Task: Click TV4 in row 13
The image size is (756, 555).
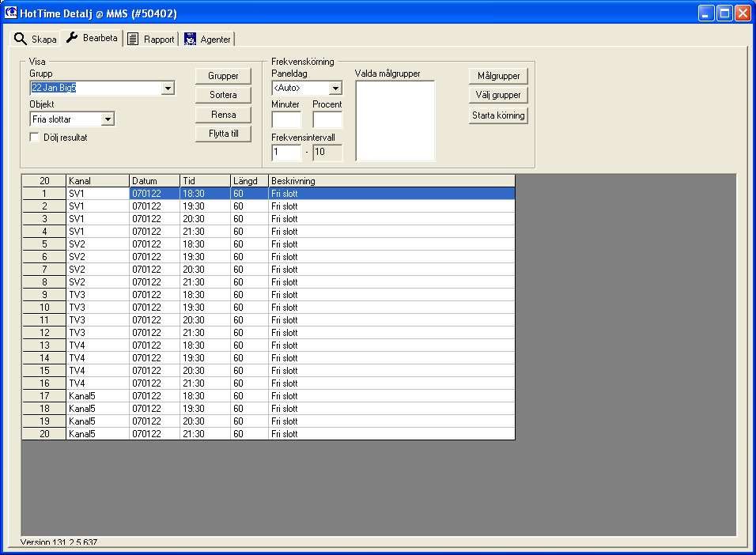Action: 97,345
